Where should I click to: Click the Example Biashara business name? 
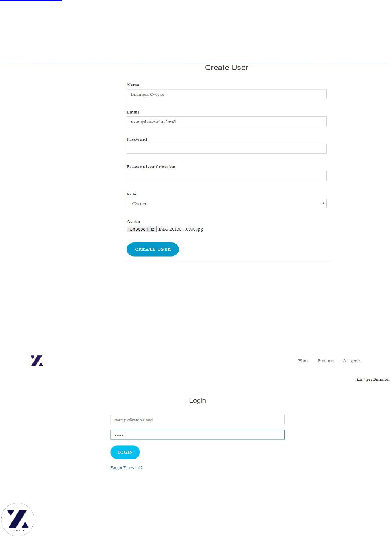click(373, 379)
